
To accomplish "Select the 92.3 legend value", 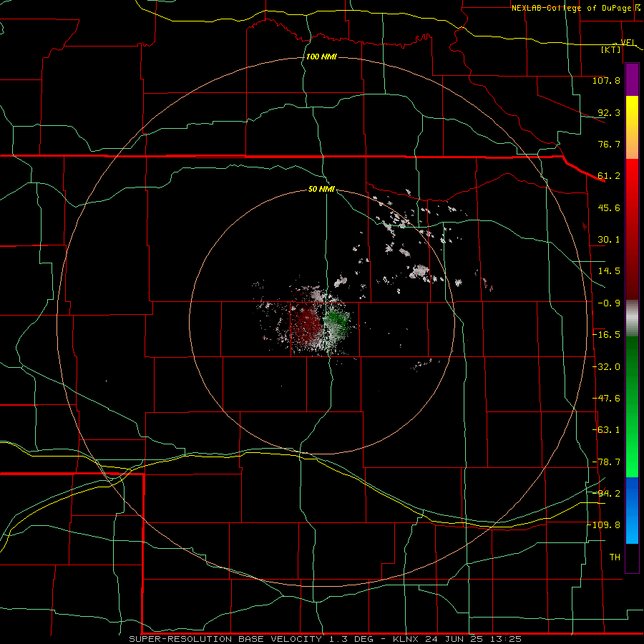I will pos(609,112).
